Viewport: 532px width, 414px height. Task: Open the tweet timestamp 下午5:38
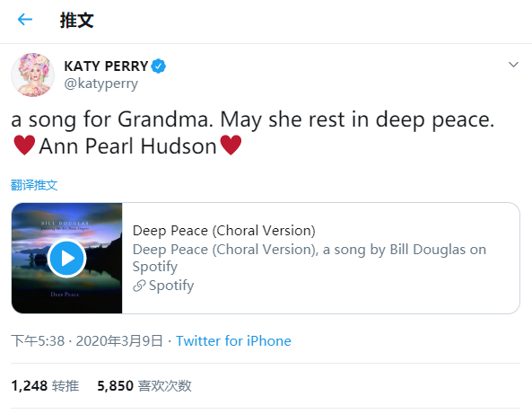(38, 341)
